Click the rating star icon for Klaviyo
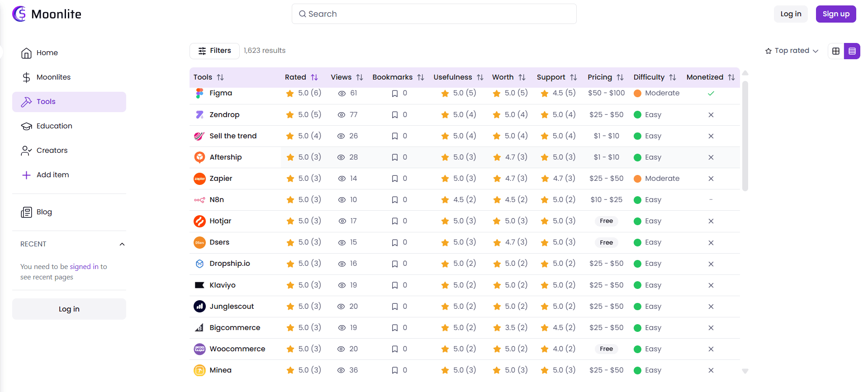Viewport: 868px width, 392px height. point(290,285)
